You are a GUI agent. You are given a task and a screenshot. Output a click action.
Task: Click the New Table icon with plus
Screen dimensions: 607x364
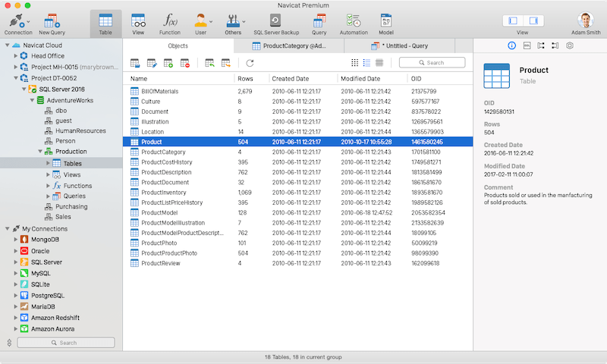[x=168, y=63]
